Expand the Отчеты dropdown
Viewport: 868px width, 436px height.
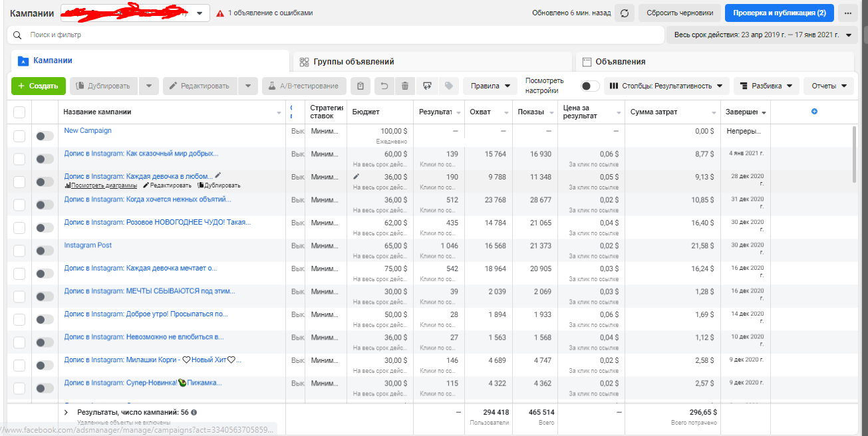(x=829, y=86)
